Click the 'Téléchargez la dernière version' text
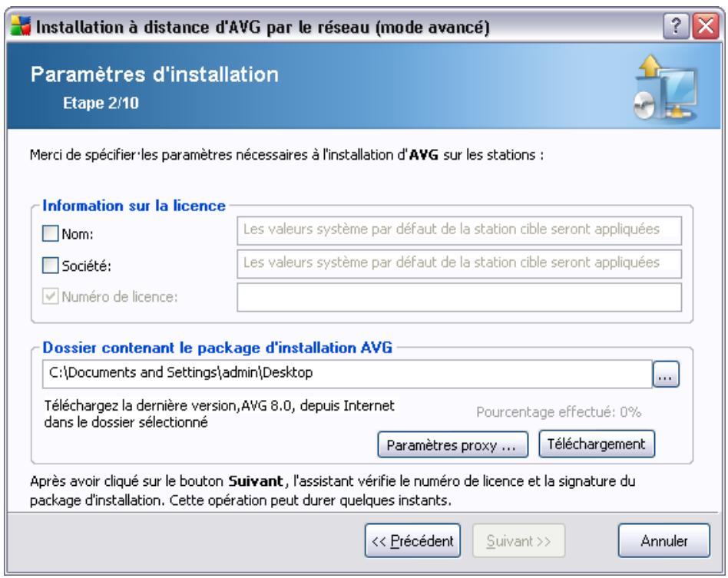Image resolution: width=728 pixels, height=578 pixels. point(219,414)
